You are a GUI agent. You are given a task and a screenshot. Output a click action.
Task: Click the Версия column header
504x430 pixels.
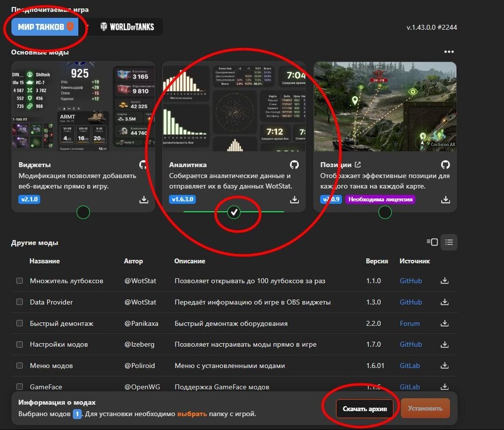pos(377,261)
